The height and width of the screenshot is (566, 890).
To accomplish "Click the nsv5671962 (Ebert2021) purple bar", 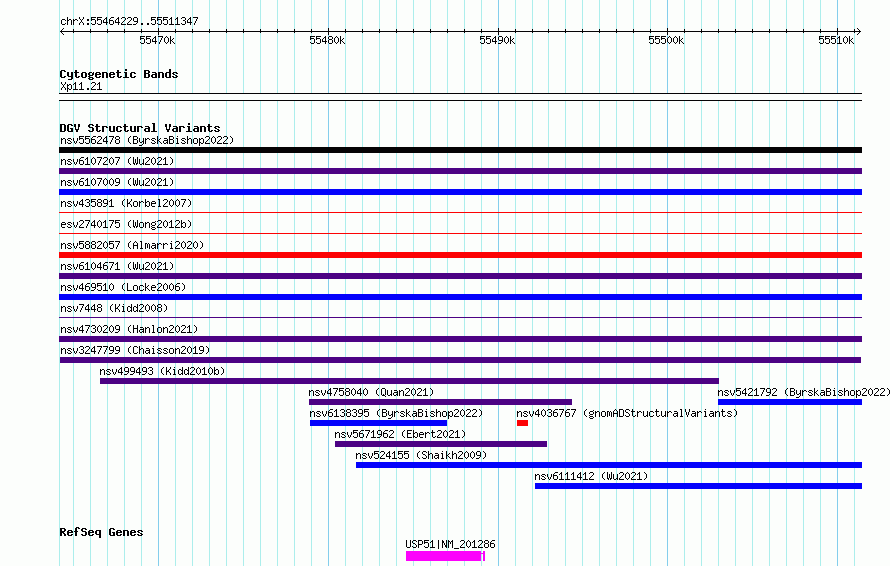I will tap(441, 444).
